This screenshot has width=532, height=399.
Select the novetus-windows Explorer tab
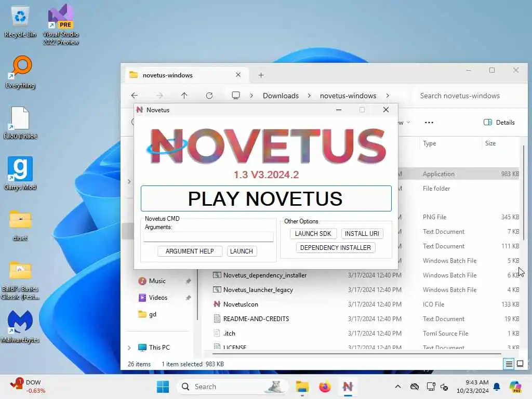coord(186,75)
